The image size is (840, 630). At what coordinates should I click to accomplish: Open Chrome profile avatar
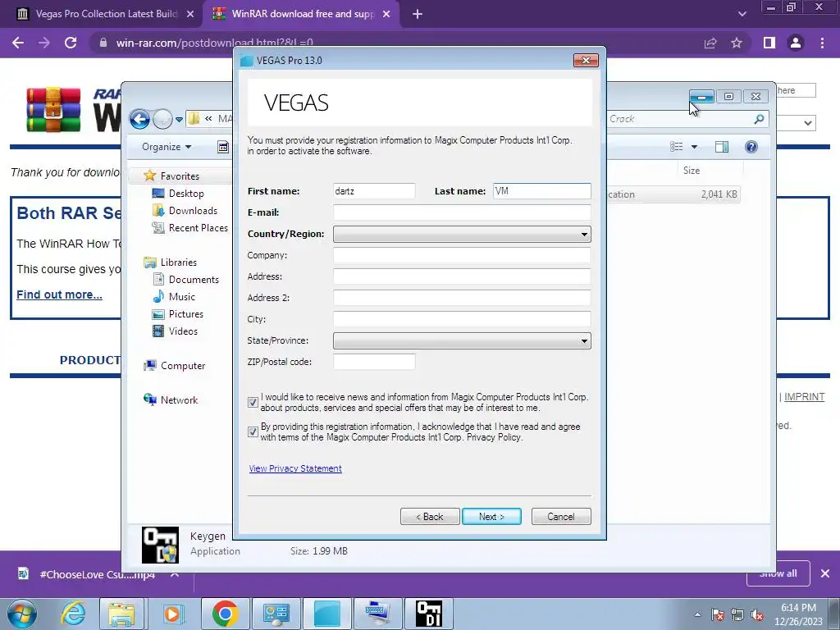click(x=796, y=43)
